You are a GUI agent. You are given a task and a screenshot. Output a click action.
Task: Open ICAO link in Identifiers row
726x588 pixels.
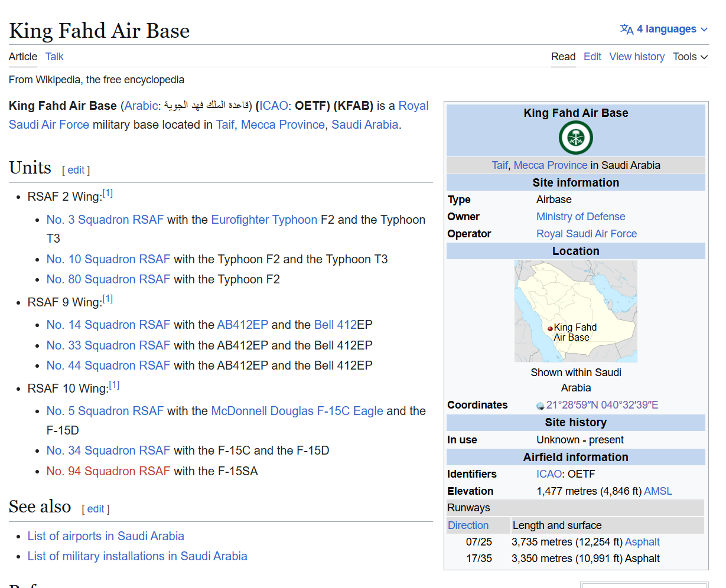pos(549,474)
